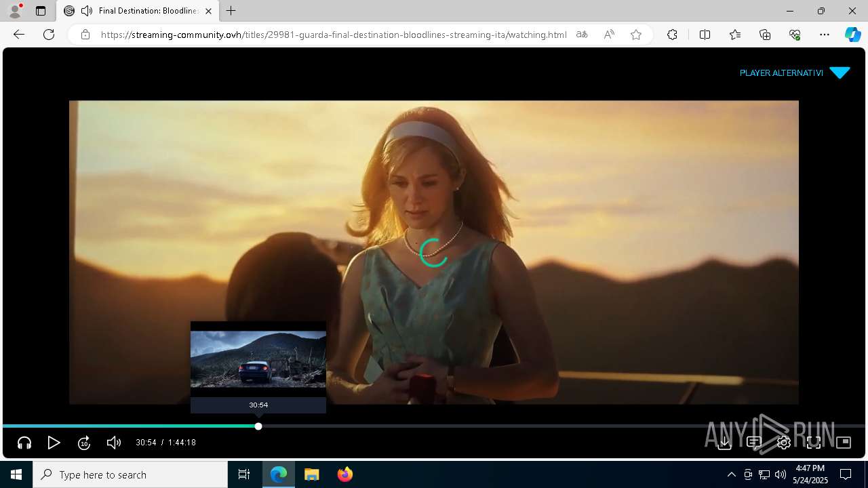Click the download icon in player
This screenshot has width=868, height=488.
[x=724, y=443]
